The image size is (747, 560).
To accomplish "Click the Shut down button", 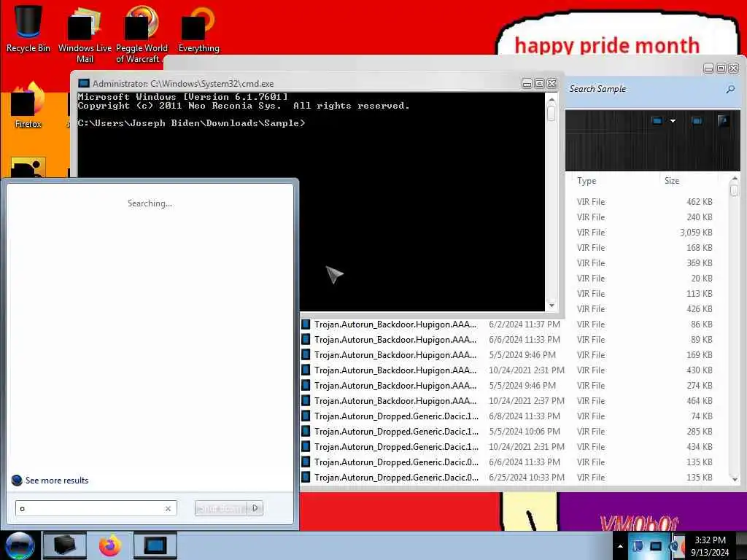I will coord(221,508).
